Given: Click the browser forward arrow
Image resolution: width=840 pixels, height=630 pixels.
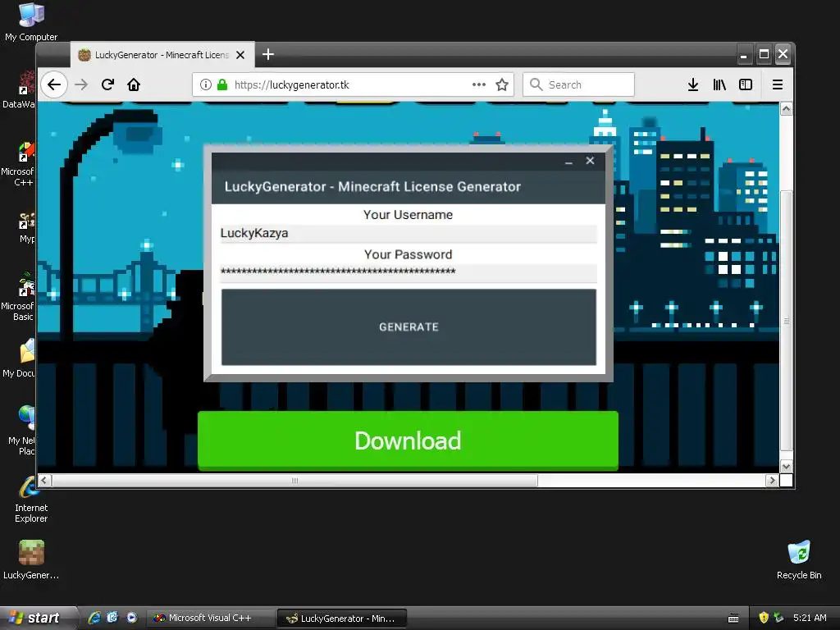Looking at the screenshot, I should pos(81,84).
